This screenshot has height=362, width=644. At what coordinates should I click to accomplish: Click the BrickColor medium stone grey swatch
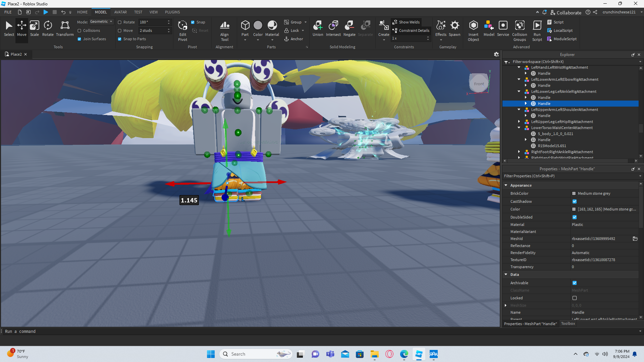(574, 193)
